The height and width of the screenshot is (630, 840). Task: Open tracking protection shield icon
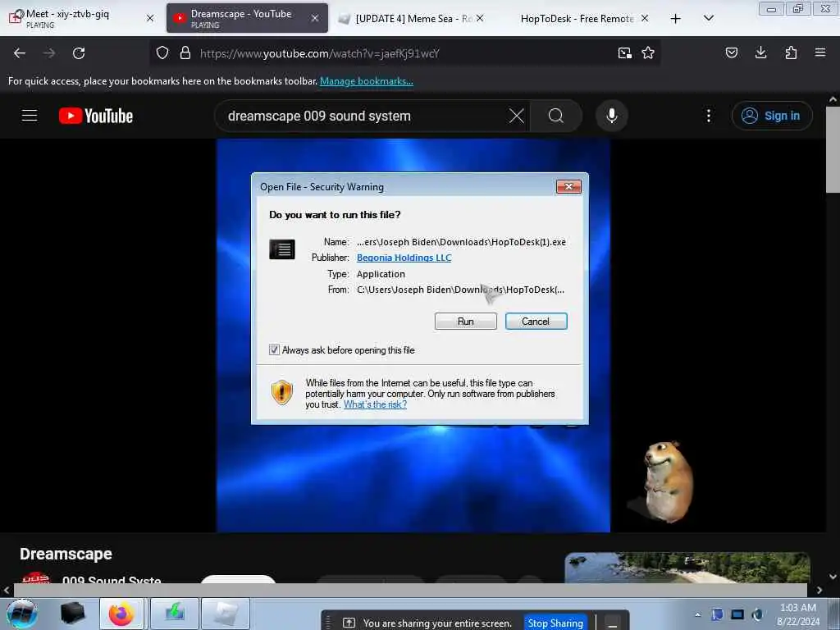point(162,53)
